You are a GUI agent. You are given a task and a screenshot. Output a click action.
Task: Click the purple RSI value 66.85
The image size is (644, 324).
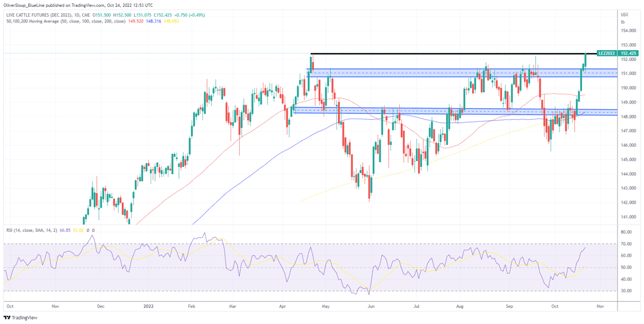(x=65, y=230)
